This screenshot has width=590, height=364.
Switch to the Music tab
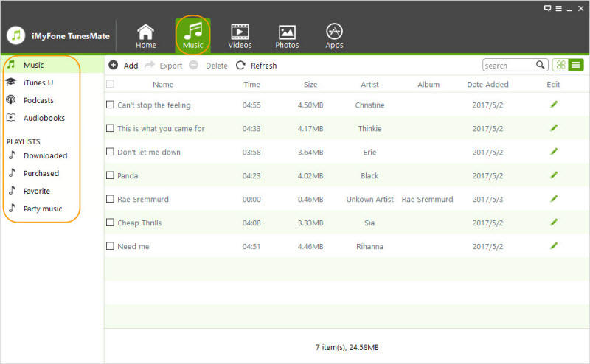192,36
